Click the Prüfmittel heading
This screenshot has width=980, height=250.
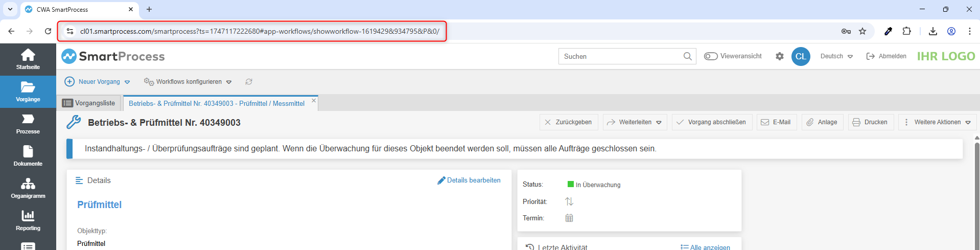coord(99,204)
